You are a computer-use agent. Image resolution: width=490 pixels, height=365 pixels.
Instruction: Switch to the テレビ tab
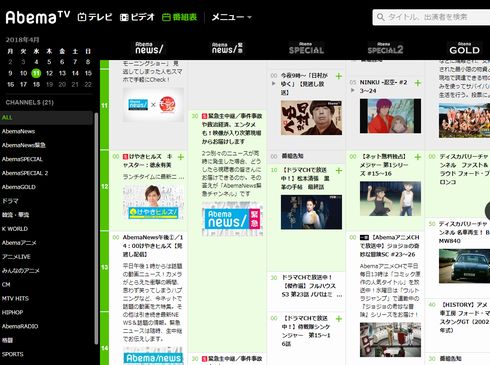(95, 17)
